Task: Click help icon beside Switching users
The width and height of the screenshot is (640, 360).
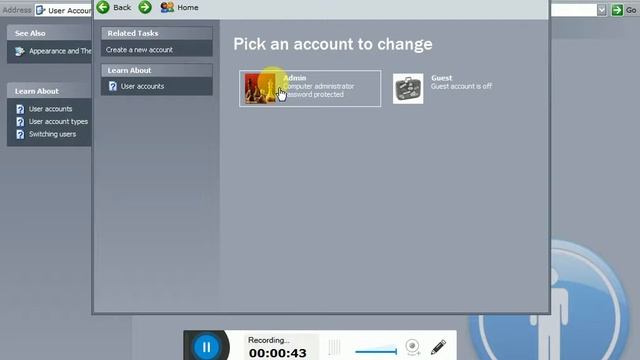Action: (20, 134)
